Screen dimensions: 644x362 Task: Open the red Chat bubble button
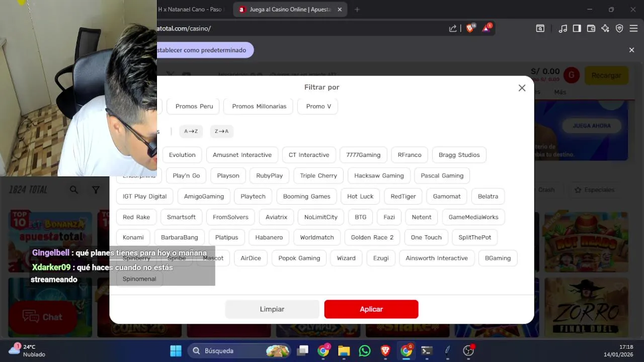[43, 317]
